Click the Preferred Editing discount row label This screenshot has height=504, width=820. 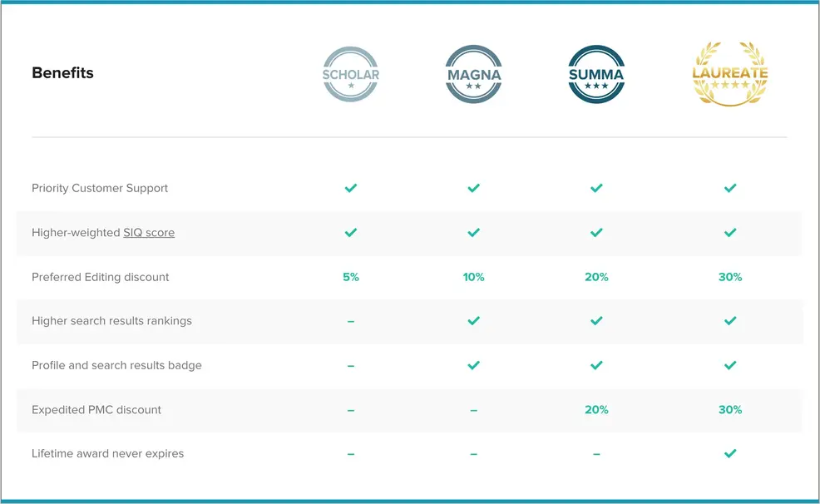click(100, 277)
